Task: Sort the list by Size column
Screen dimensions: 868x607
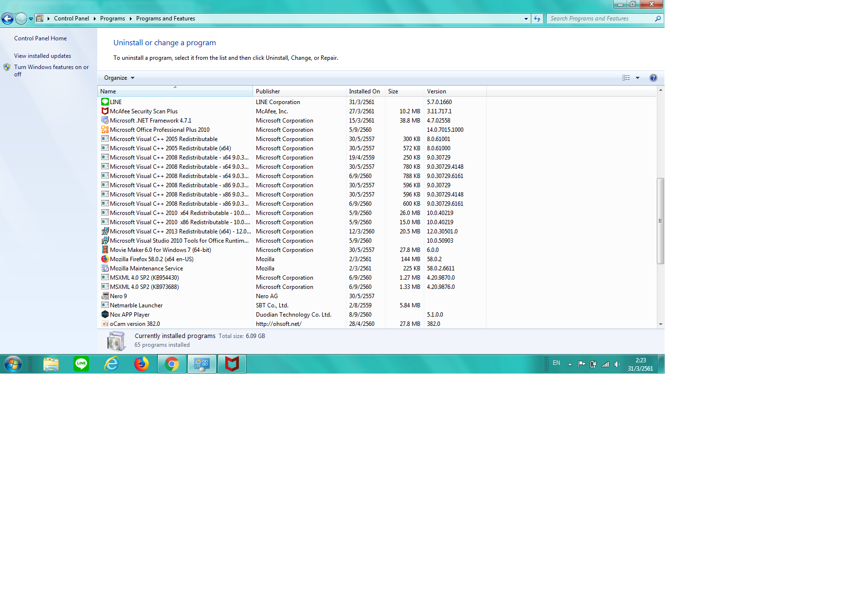Action: [x=404, y=91]
